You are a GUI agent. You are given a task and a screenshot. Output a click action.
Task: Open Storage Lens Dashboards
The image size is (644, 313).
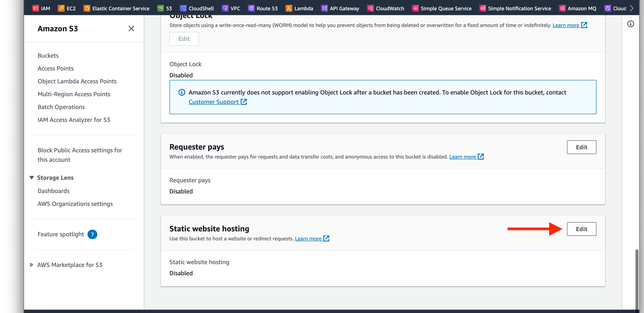[53, 191]
